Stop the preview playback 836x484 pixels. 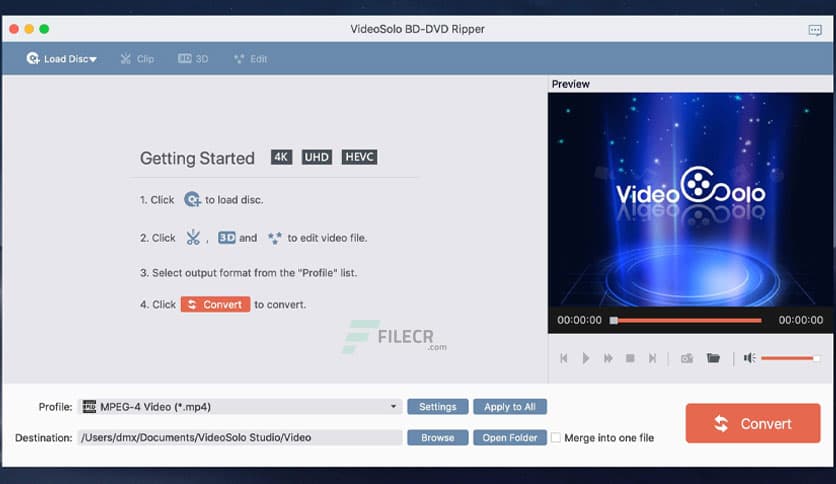click(630, 358)
